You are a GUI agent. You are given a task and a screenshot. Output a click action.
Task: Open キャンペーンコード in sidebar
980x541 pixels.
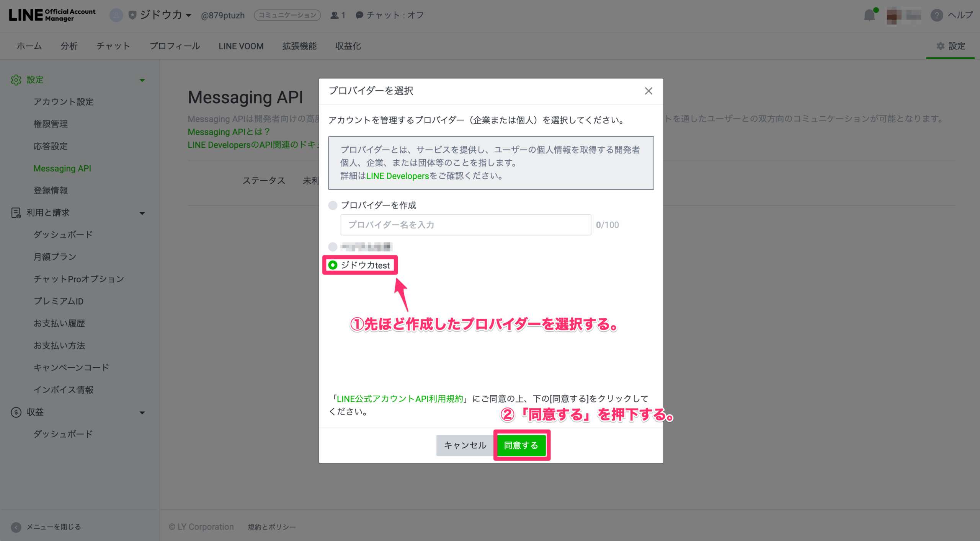71,368
